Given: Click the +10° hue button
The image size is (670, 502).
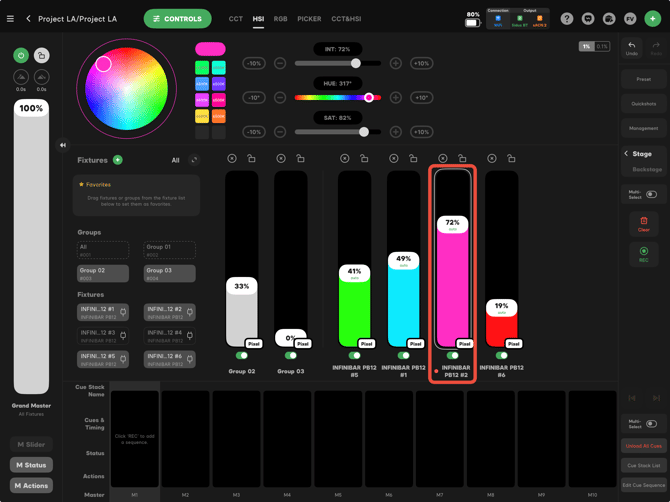Looking at the screenshot, I should click(422, 98).
